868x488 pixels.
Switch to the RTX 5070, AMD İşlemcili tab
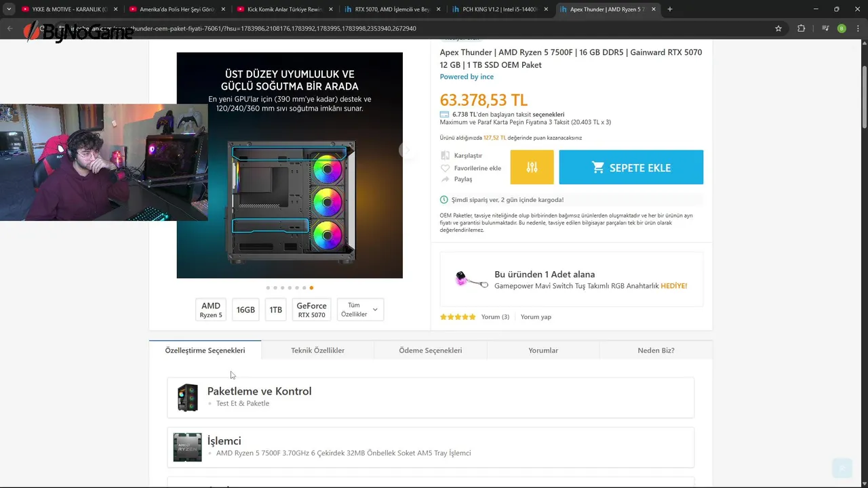click(393, 9)
